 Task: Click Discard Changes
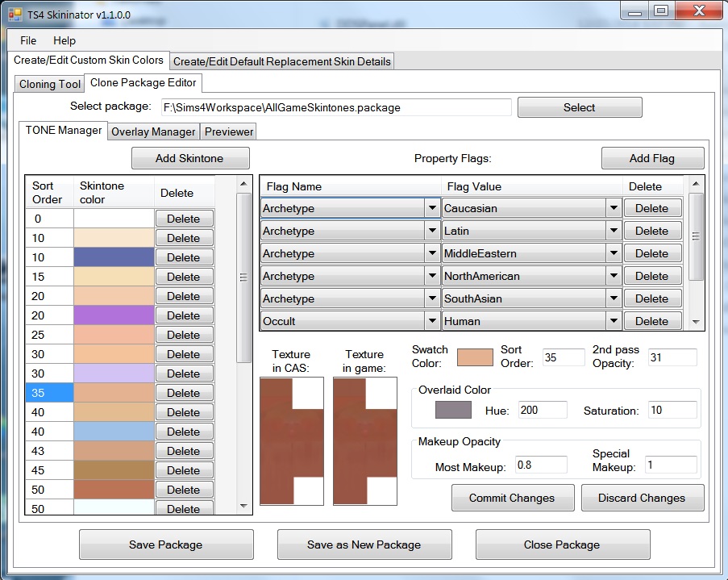[643, 498]
